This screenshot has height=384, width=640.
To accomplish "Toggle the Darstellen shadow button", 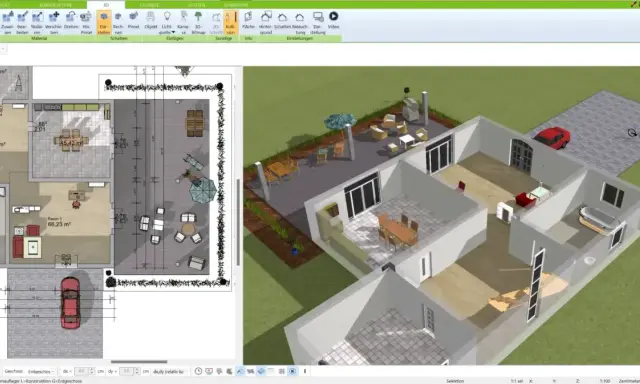I will (x=104, y=22).
